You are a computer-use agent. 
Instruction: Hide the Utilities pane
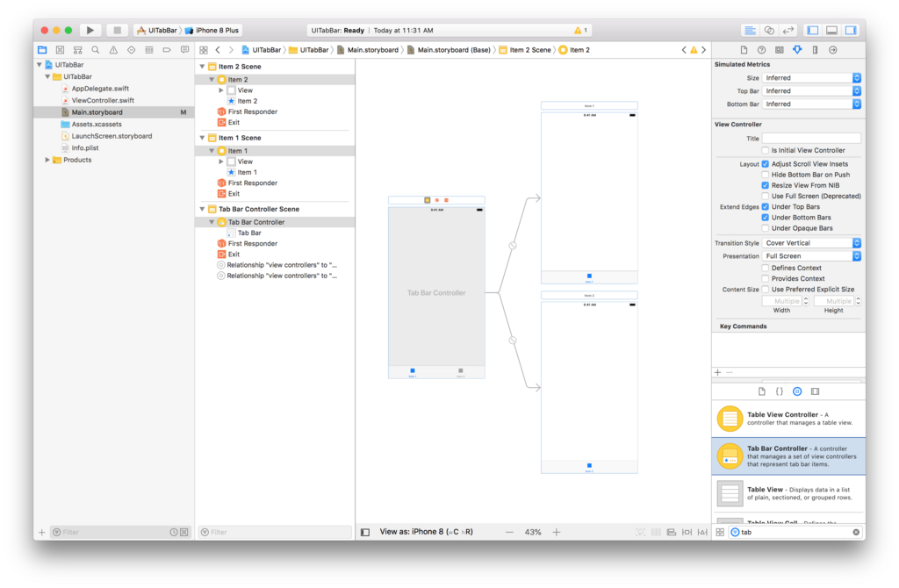(x=851, y=30)
